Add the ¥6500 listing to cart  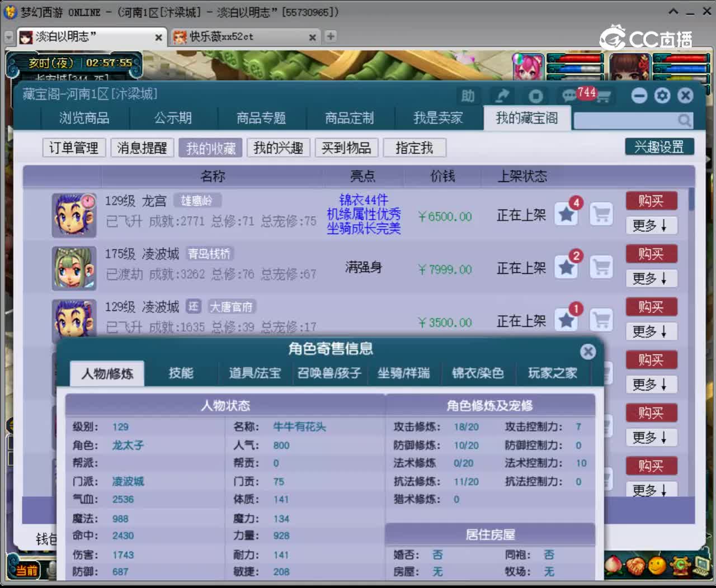click(601, 214)
